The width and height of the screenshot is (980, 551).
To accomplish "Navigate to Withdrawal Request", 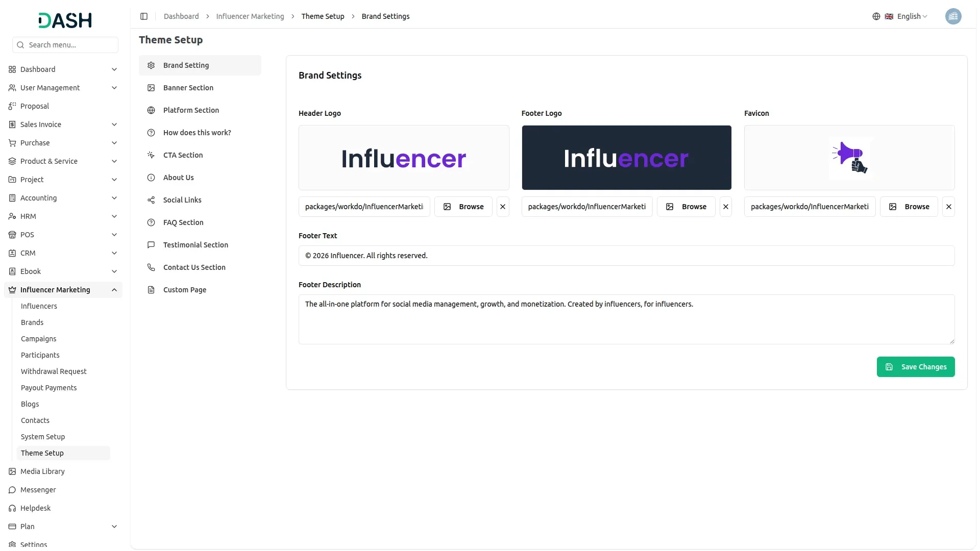I will 54,371.
